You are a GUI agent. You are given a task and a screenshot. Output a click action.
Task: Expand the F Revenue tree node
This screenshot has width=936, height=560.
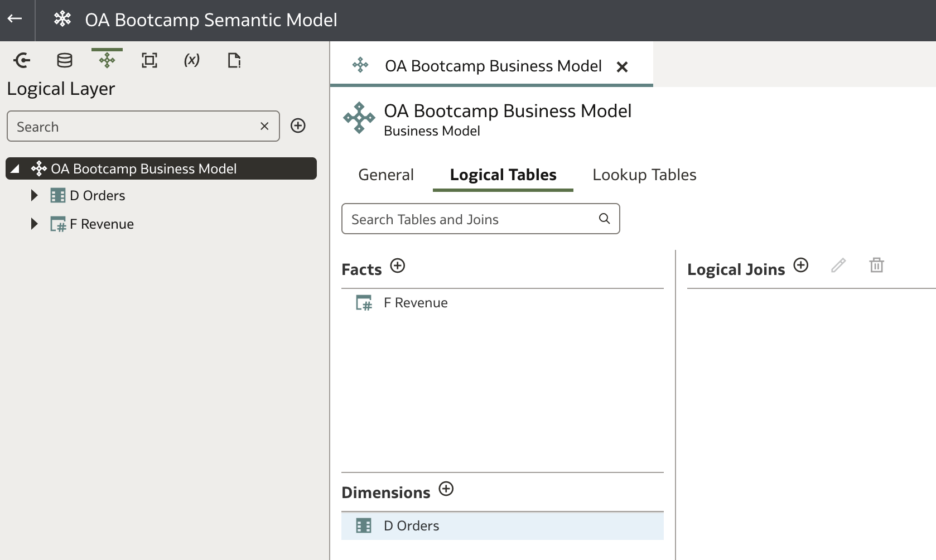click(34, 224)
